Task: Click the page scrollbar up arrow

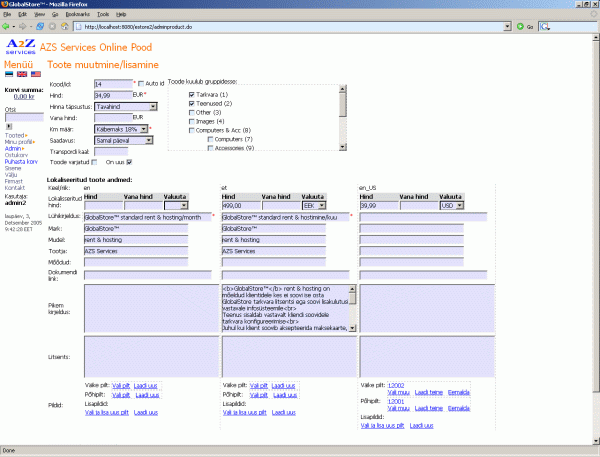Action: (x=595, y=38)
